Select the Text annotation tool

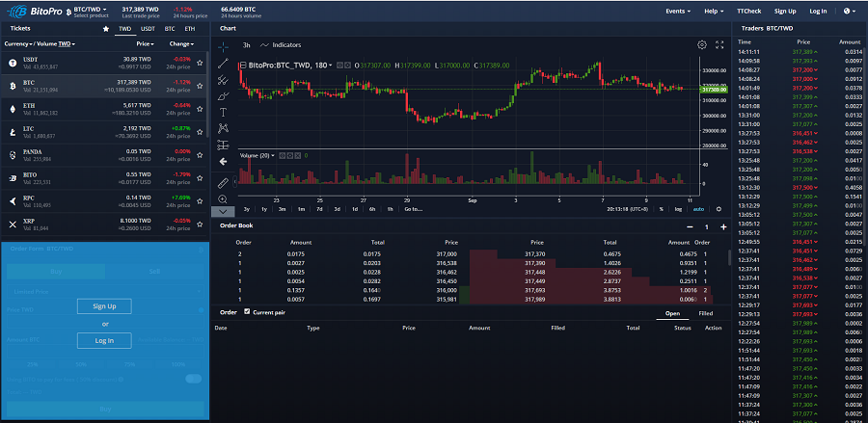click(223, 112)
